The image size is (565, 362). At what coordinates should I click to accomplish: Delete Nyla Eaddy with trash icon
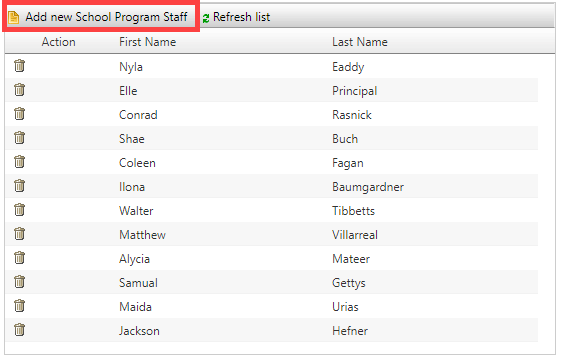[19, 66]
